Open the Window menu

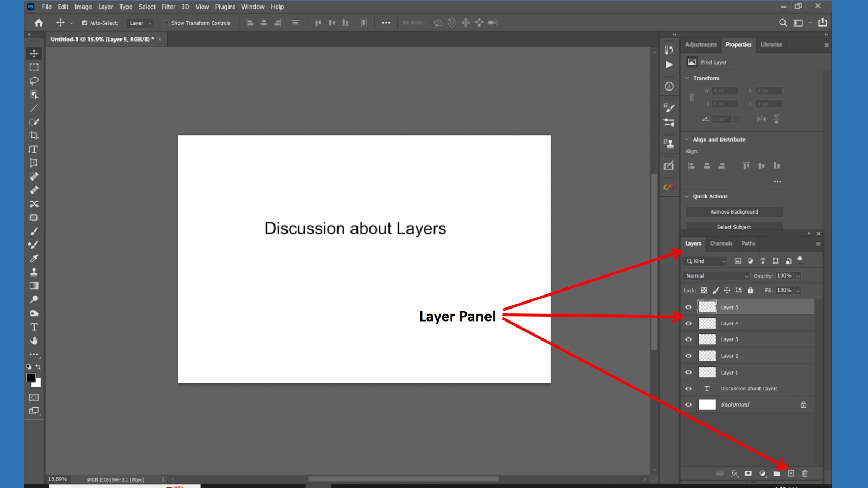253,7
